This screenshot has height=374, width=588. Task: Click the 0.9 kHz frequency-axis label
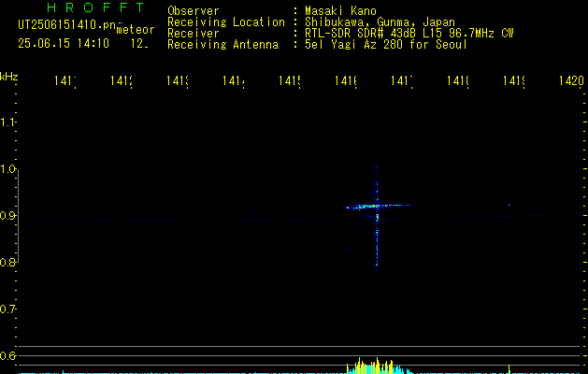[7, 216]
